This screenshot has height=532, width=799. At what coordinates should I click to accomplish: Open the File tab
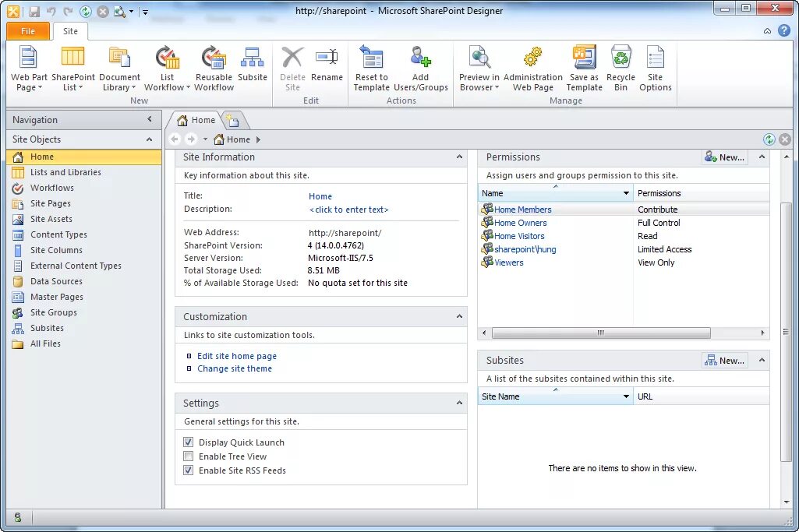tap(28, 31)
